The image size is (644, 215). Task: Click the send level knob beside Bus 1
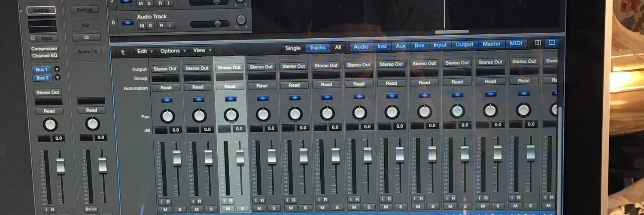point(57,69)
